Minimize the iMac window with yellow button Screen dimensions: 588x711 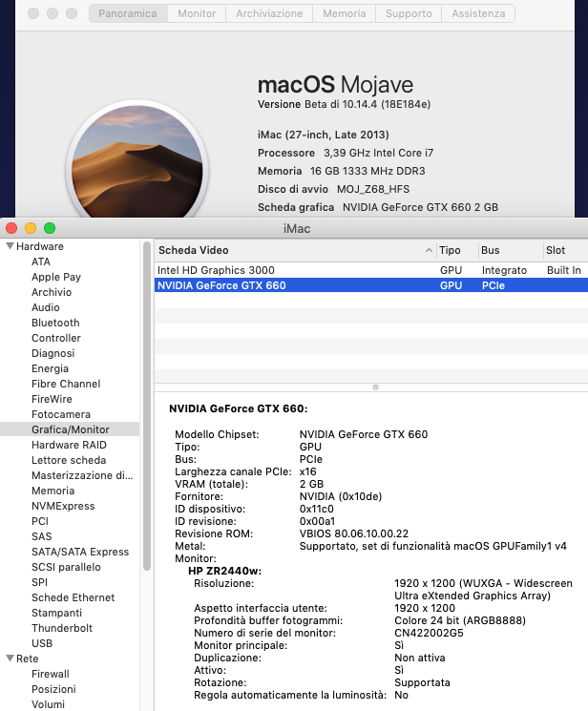tap(31, 228)
